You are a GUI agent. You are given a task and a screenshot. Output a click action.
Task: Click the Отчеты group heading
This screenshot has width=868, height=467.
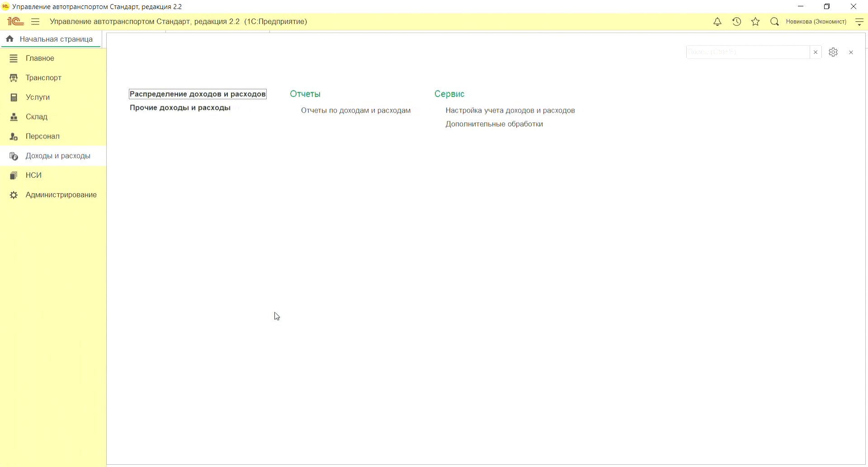point(305,94)
